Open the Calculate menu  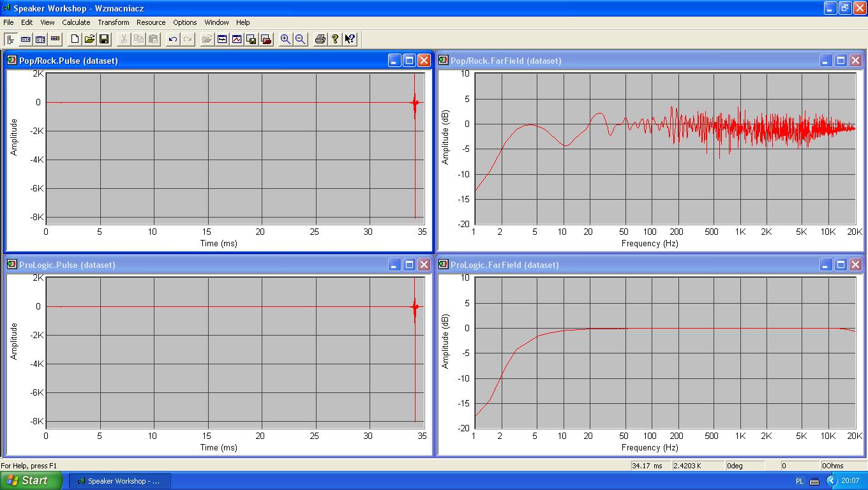[76, 22]
